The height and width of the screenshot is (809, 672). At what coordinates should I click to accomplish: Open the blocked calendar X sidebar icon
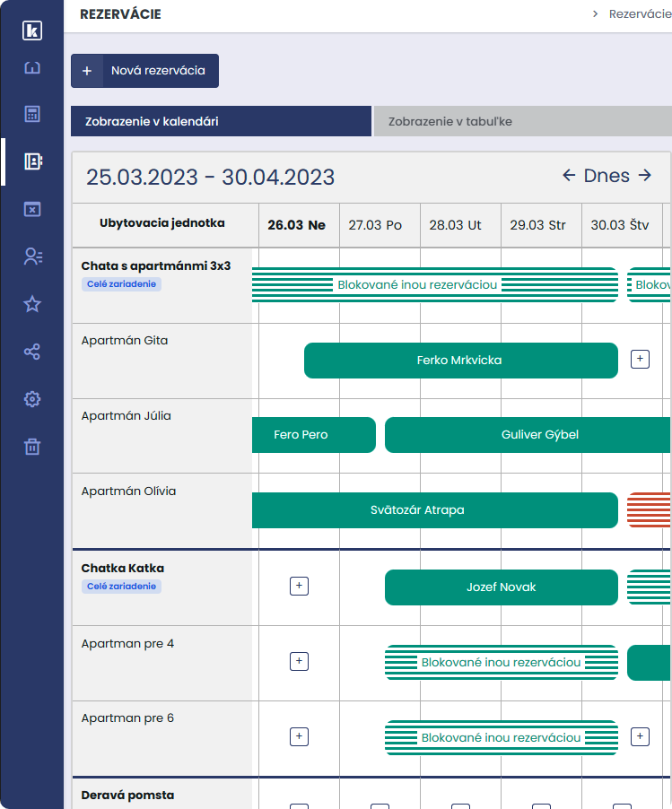click(32, 209)
